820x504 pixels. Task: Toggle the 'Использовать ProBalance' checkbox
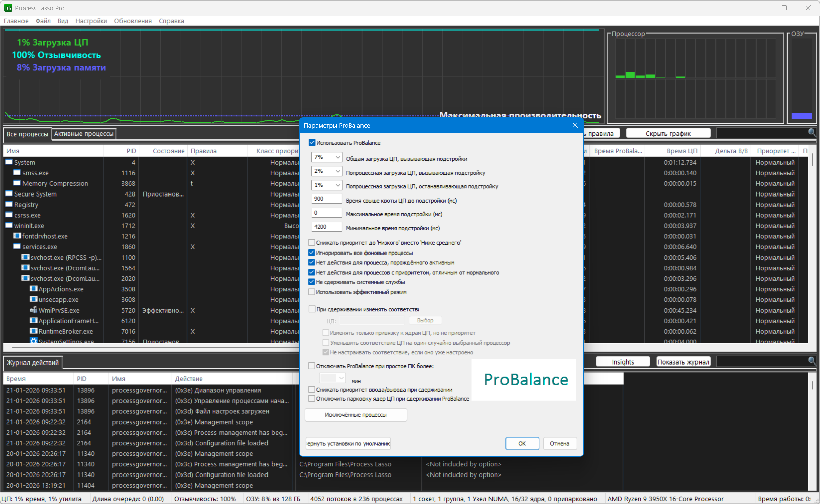point(312,143)
